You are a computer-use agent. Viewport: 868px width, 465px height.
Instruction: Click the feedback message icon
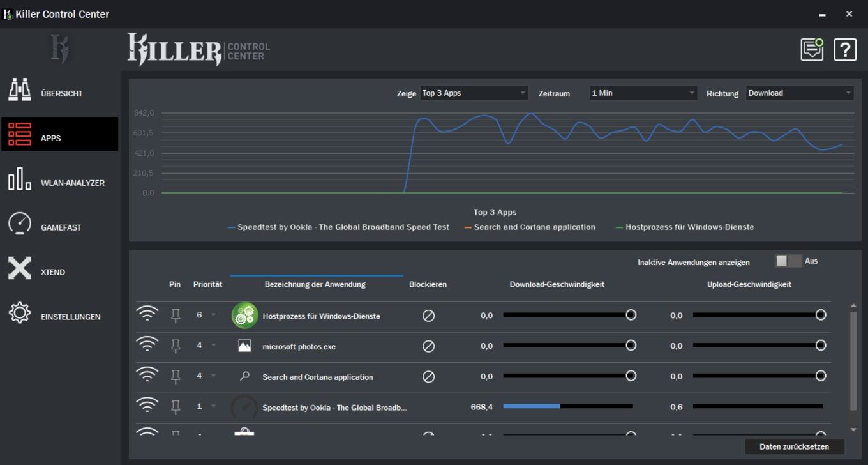point(812,49)
